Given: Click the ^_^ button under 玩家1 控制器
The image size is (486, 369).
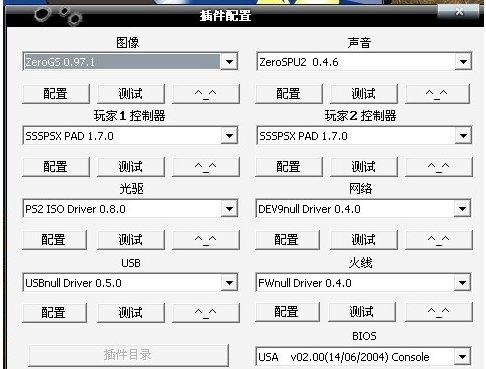Looking at the screenshot, I should tap(206, 167).
